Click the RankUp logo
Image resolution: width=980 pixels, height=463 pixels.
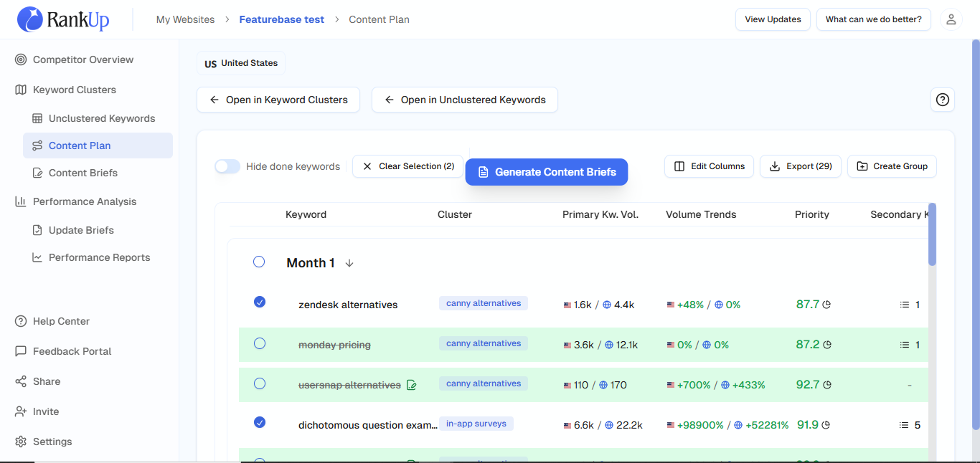tap(63, 19)
